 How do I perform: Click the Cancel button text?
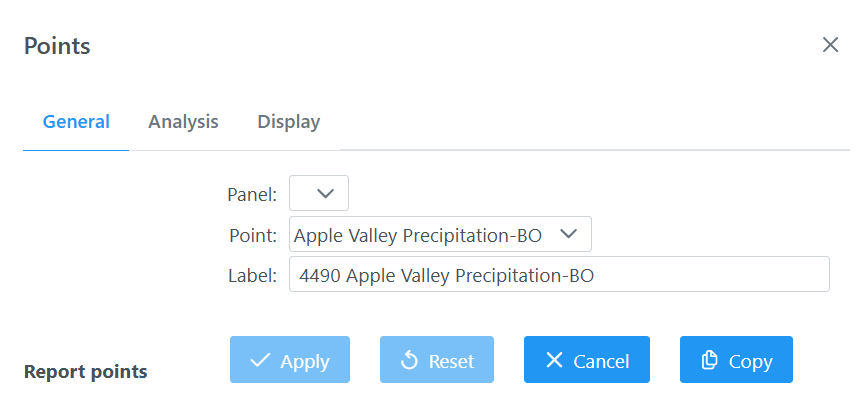click(601, 361)
